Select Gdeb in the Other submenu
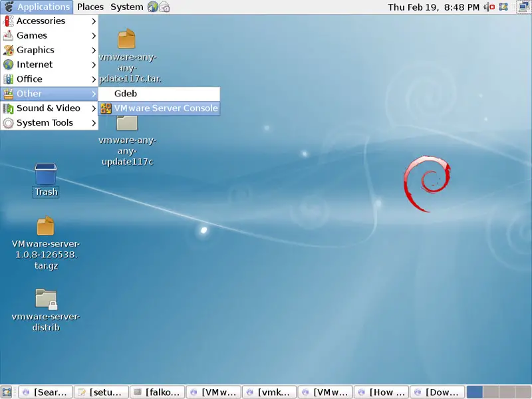The width and height of the screenshot is (532, 399). [159, 94]
